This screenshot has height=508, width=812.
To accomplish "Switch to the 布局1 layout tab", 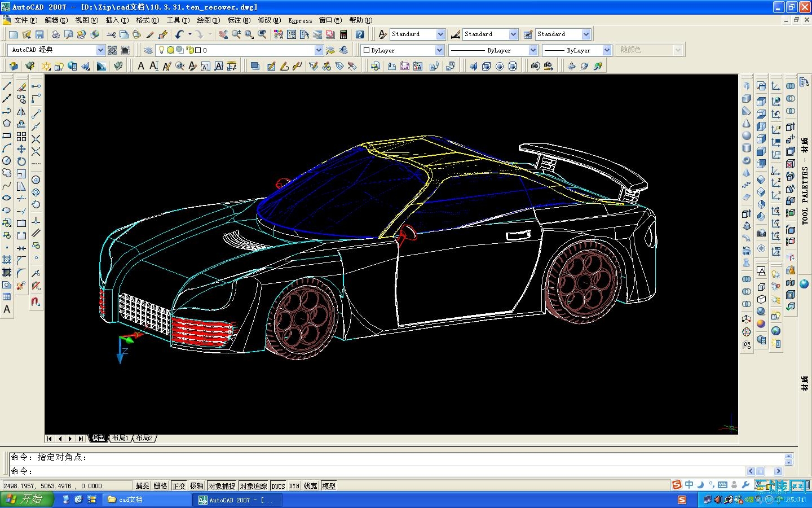I will point(120,438).
